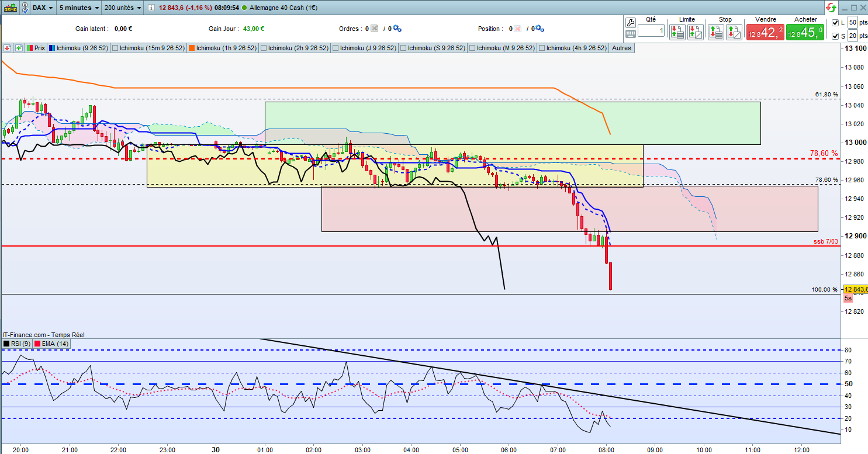The image size is (868, 454).
Task: Click the pin-with-checkmark icon beside DAX
Action: pos(26,8)
